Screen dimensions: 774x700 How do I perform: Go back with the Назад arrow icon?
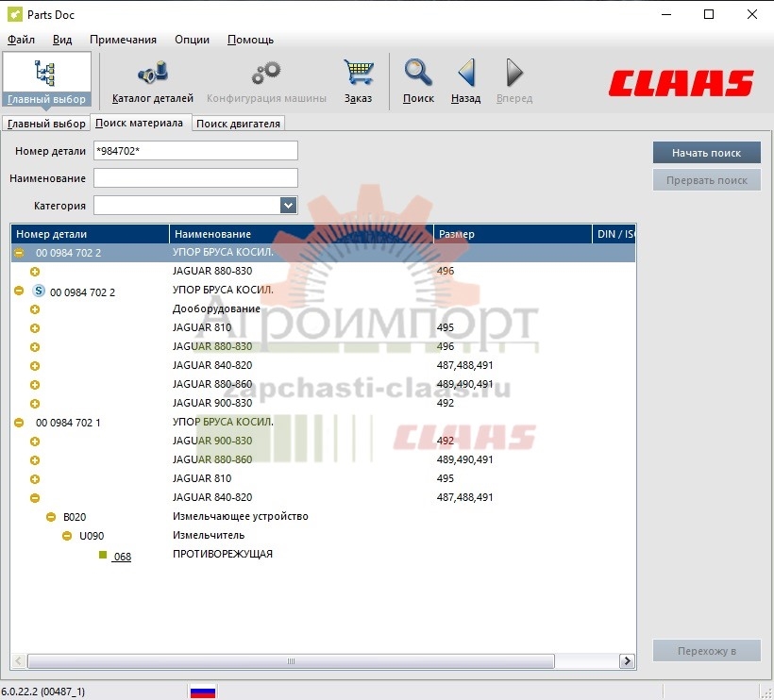pyautogui.click(x=466, y=73)
